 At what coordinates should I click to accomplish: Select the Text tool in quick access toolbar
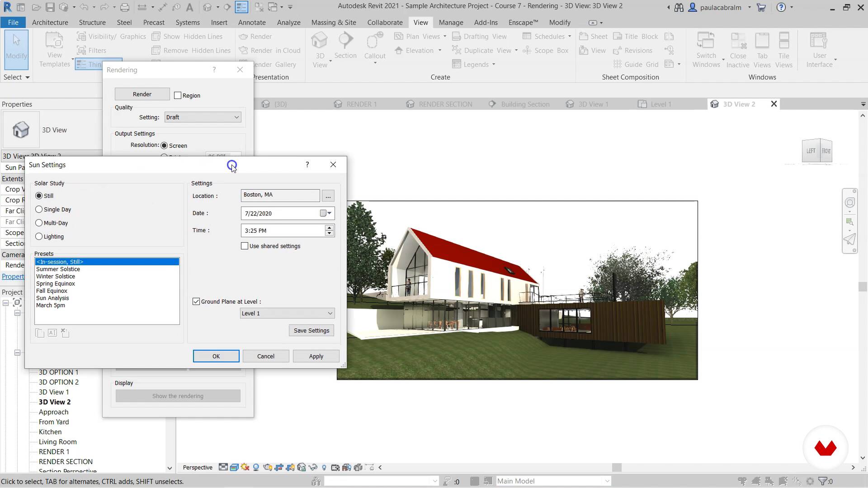(x=189, y=7)
